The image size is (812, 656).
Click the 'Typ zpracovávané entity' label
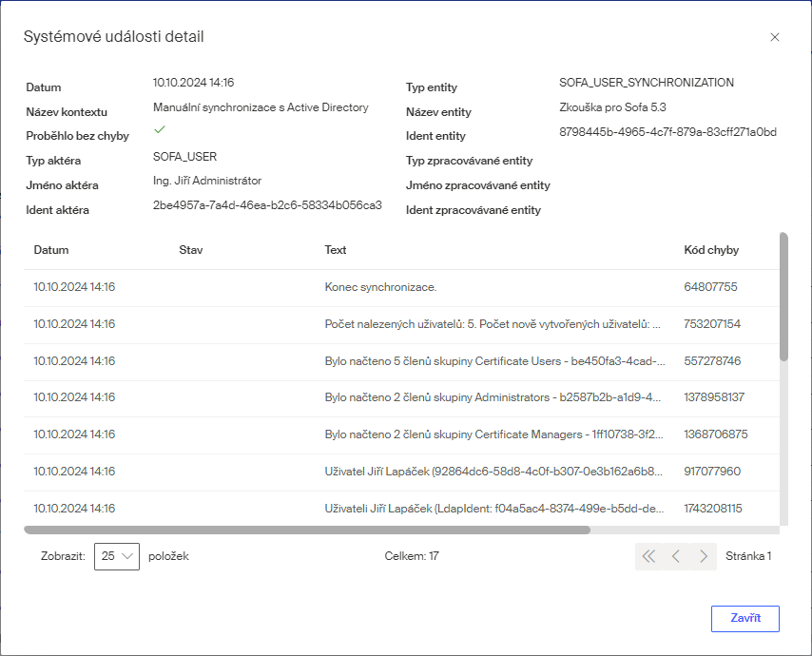469,161
